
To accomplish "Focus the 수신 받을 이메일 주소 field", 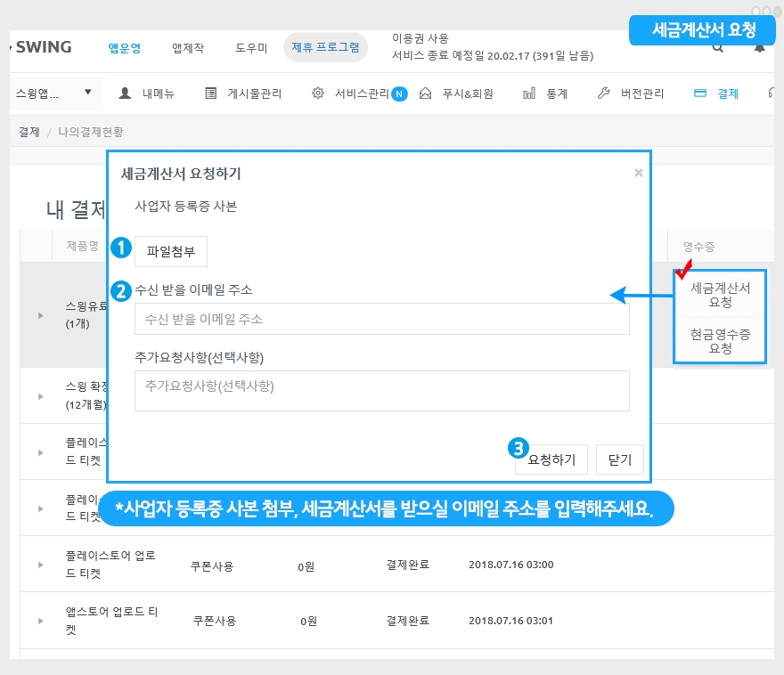I will pos(381,319).
